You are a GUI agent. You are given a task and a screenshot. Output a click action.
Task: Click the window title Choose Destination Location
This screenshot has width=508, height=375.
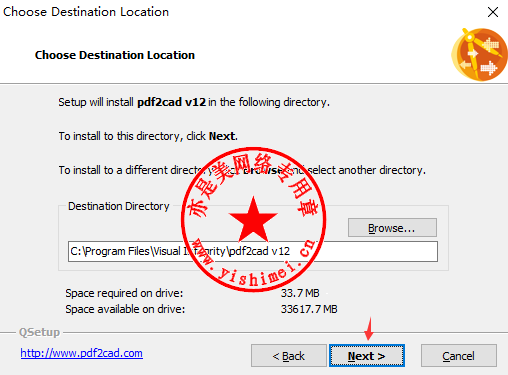[86, 12]
